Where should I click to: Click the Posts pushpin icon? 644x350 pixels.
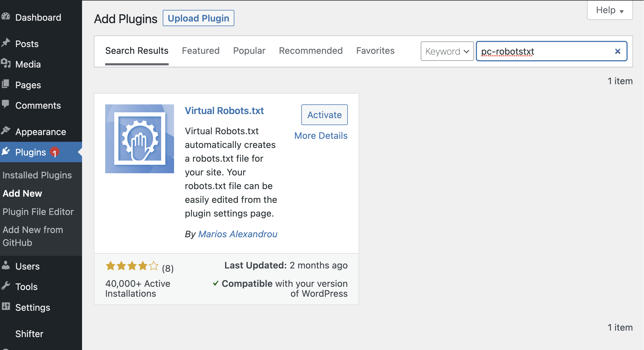pos(5,43)
